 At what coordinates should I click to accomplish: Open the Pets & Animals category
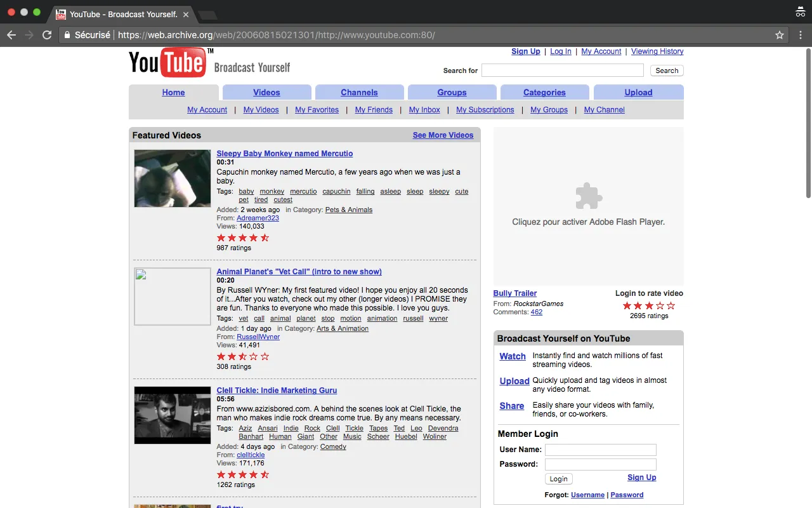tap(349, 210)
